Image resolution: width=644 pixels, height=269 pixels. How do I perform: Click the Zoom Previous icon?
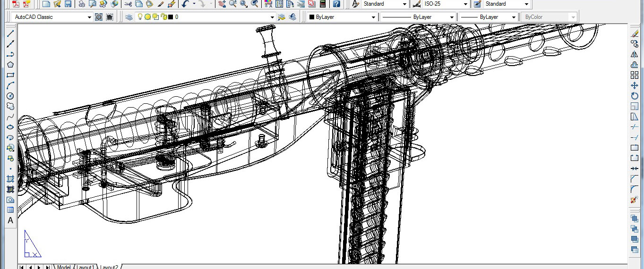click(255, 4)
